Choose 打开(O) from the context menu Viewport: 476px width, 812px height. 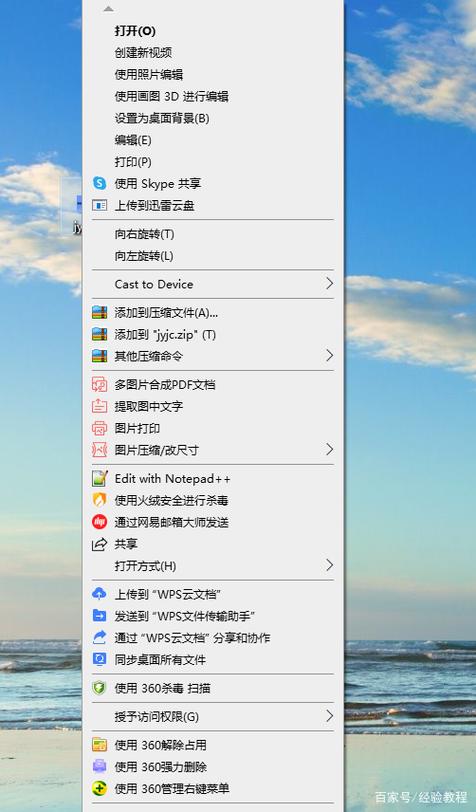(135, 31)
